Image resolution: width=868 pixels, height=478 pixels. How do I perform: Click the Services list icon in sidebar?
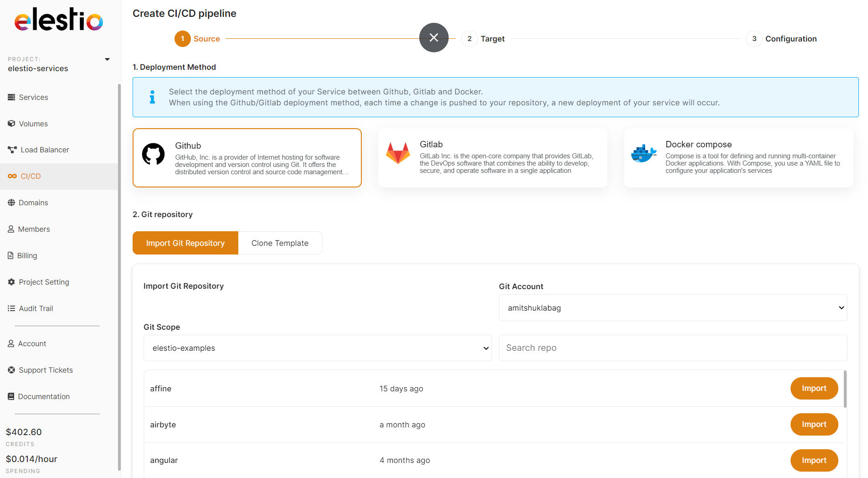click(x=11, y=97)
